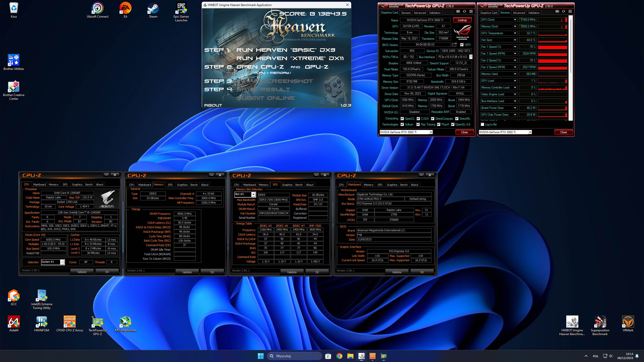Click ABOUT in Heaven Benchmark window
This screenshot has width=644, height=362.
pos(213,105)
